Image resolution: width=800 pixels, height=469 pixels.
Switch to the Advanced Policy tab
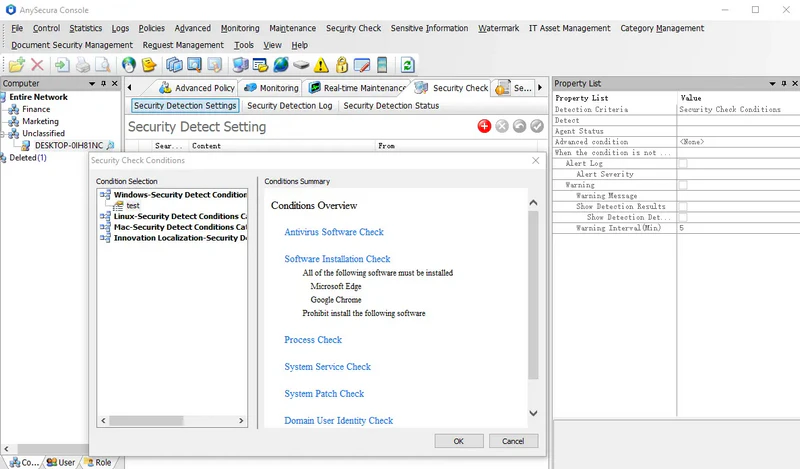[197, 88]
